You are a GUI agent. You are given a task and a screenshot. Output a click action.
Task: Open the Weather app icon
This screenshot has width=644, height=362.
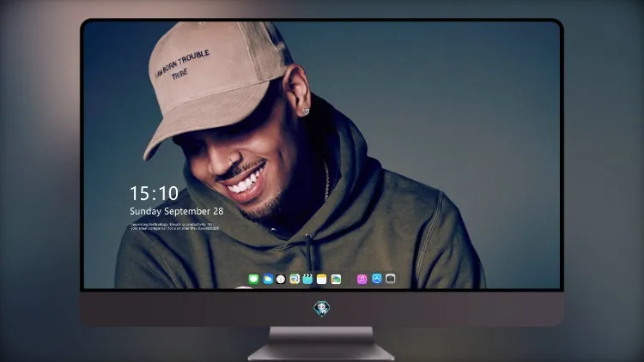click(268, 279)
